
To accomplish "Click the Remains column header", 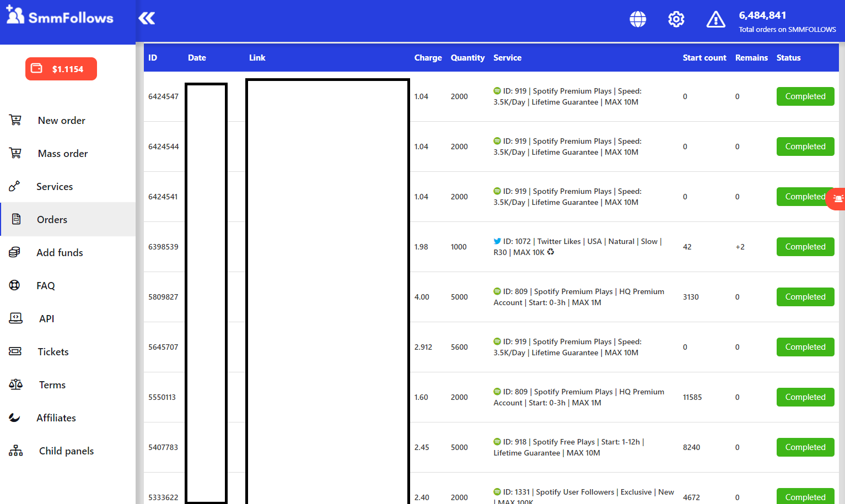I will [x=751, y=58].
